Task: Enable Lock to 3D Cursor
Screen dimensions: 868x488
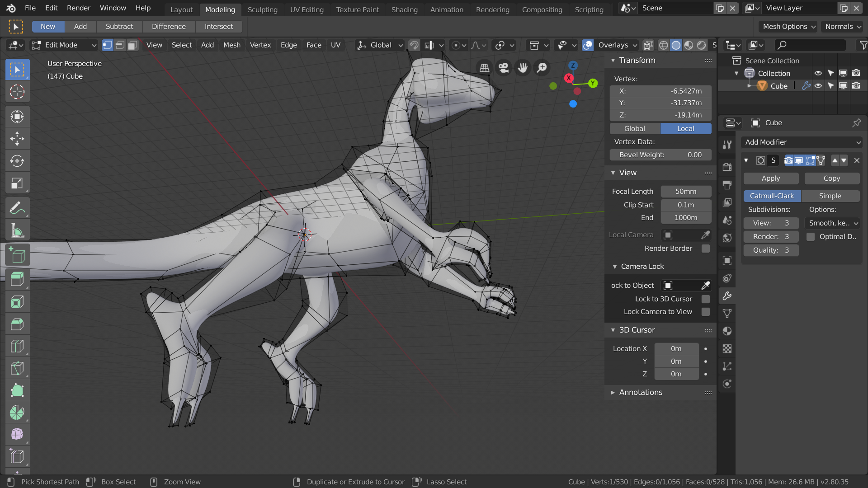Action: [705, 299]
